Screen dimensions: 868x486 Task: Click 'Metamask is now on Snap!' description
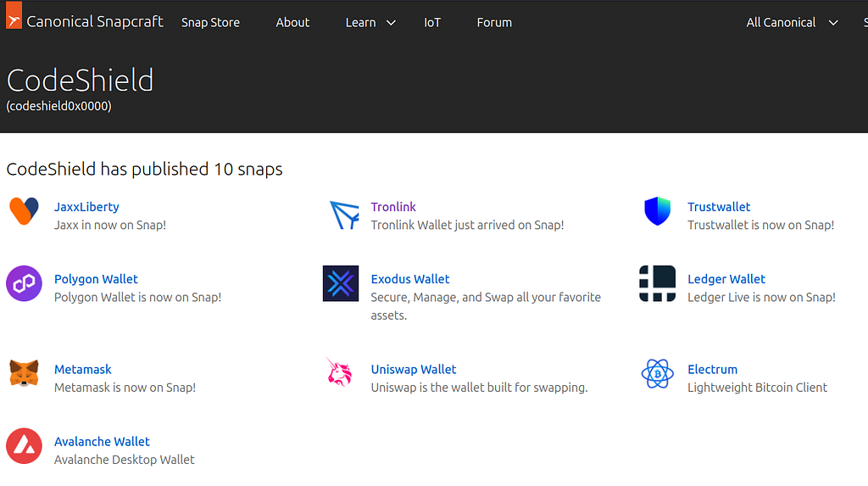[125, 388]
